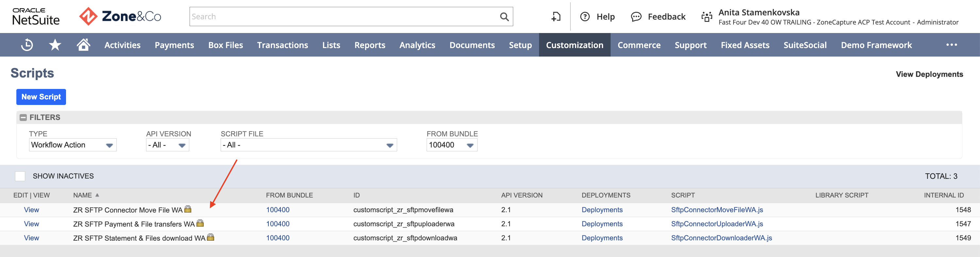This screenshot has width=980, height=257.
Task: Select the internal ID 1548 cell
Action: click(x=963, y=210)
